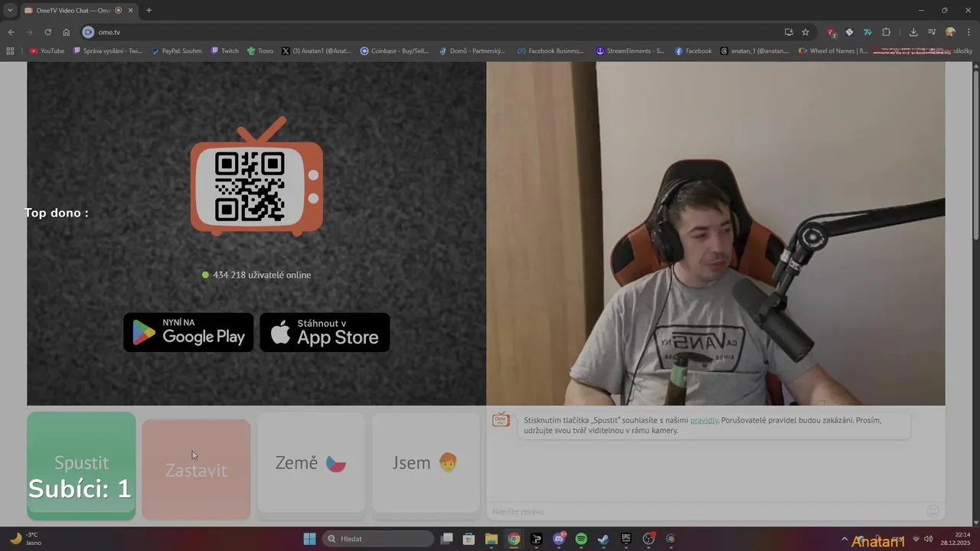Open a new browser tab
The height and width of the screenshot is (551, 980).
(x=149, y=11)
